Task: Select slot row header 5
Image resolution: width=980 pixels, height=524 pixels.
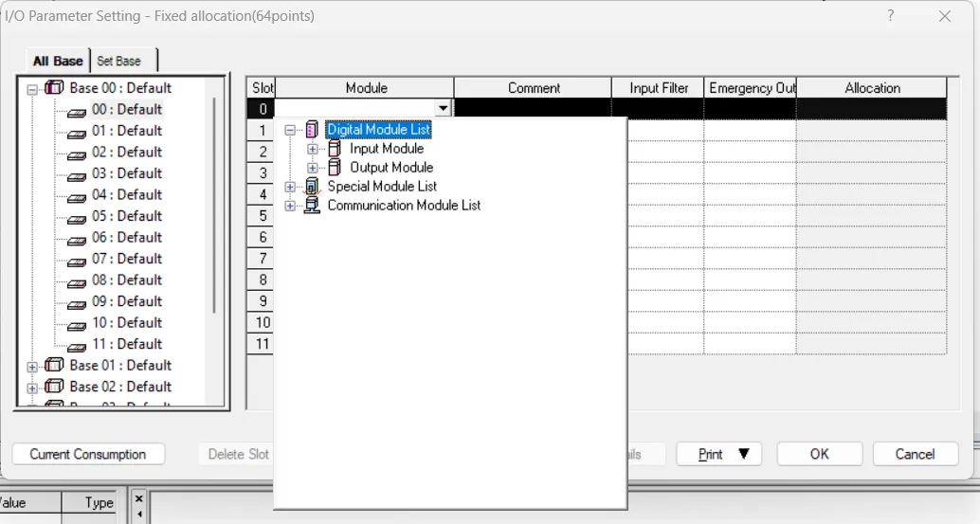Action: [262, 216]
